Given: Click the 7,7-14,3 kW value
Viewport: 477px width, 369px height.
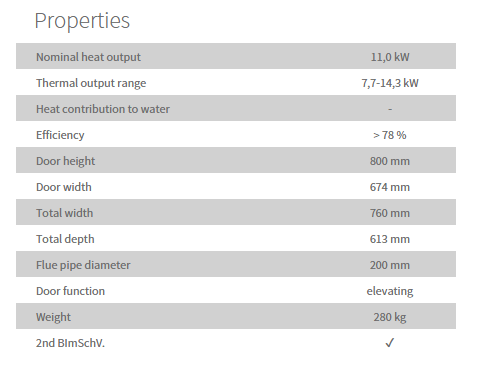Looking at the screenshot, I should tap(390, 83).
